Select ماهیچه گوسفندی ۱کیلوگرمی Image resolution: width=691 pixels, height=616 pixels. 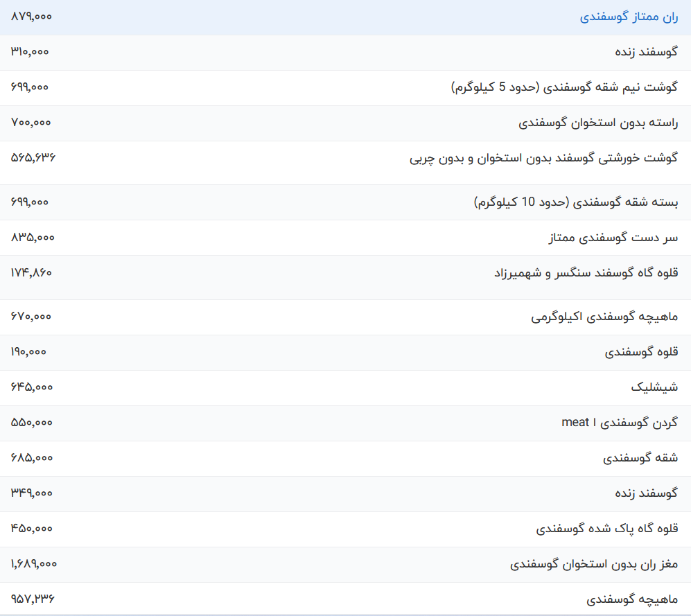tap(604, 317)
